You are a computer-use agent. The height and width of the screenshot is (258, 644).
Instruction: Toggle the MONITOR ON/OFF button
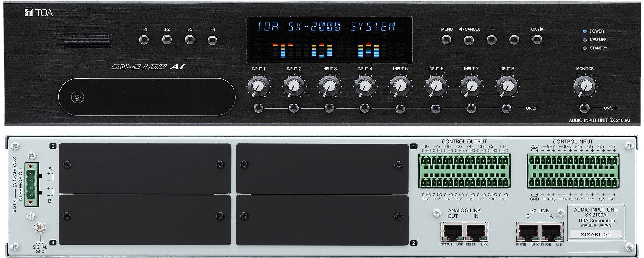585,108
